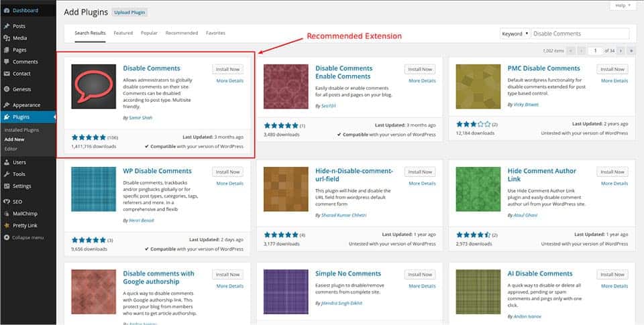The image size is (644, 325).
Task: Click the MailChimp icon in sidebar
Action: tap(7, 213)
